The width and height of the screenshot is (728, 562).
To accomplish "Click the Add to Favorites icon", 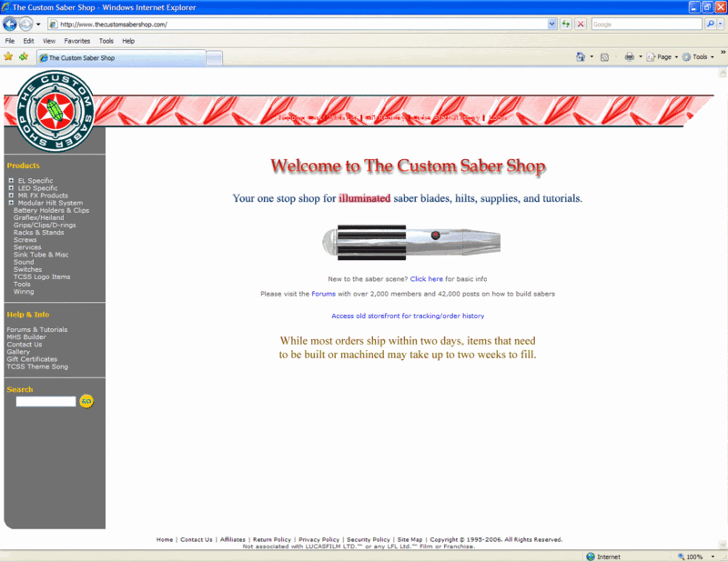I will point(24,56).
